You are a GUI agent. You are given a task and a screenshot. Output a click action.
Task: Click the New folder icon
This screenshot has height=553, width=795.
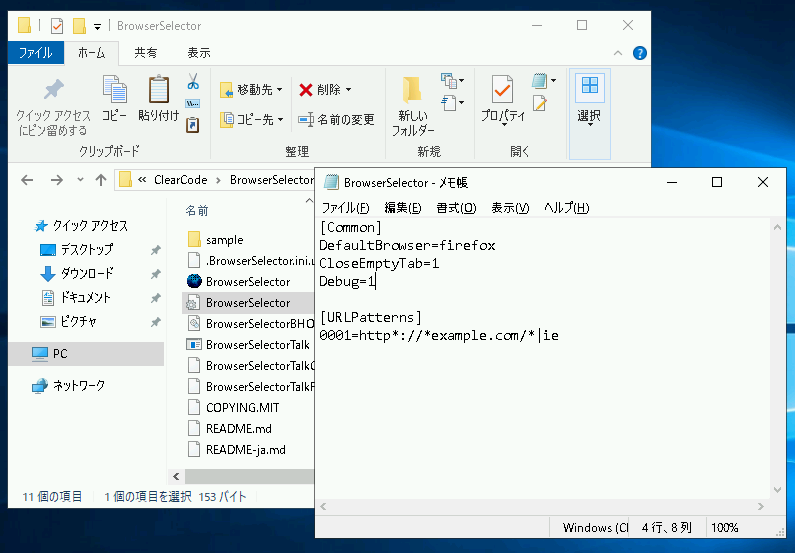point(412,90)
